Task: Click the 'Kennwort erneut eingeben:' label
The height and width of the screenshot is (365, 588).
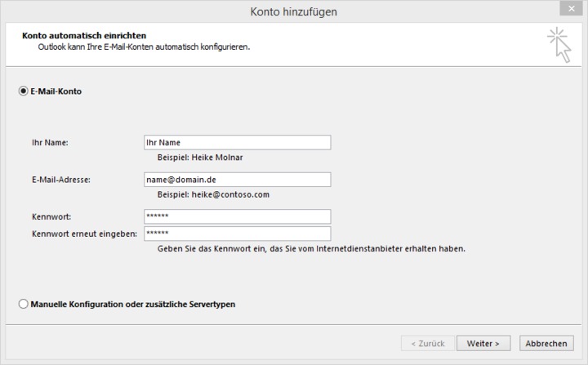Action: pyautogui.click(x=84, y=234)
